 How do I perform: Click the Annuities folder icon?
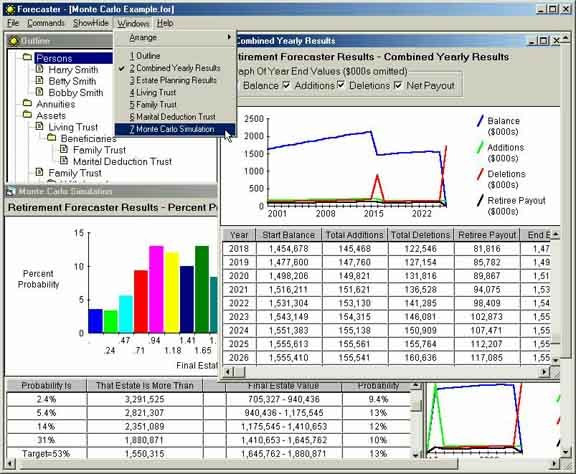coord(27,103)
